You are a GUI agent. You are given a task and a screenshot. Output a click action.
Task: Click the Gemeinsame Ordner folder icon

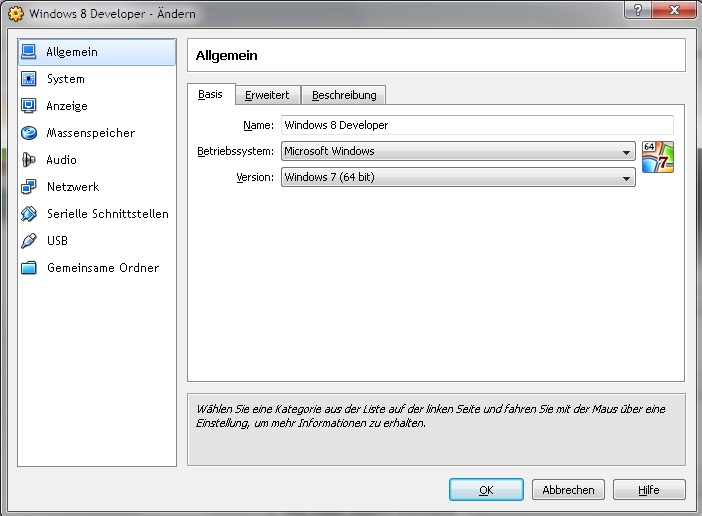coord(29,268)
